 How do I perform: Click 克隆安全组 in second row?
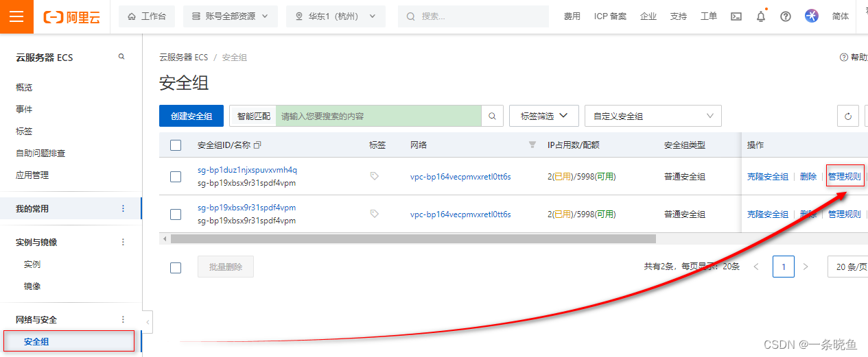pyautogui.click(x=768, y=214)
